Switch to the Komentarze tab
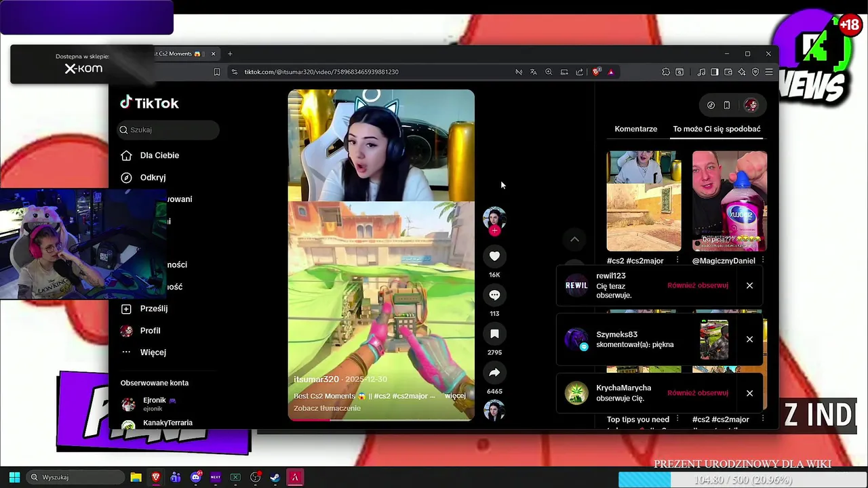This screenshot has height=488, width=868. point(635,129)
